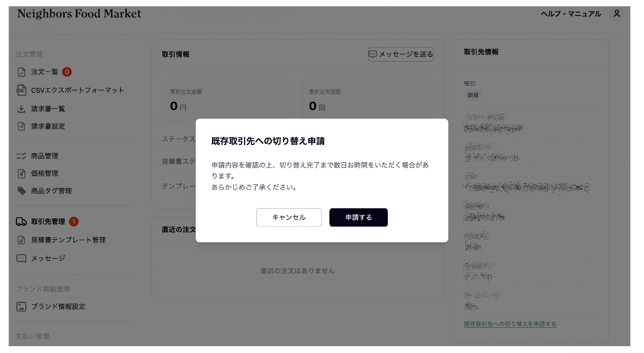Click the 見積書テンプレート管理 document icon
Screen dimensions: 644x353
(22, 240)
